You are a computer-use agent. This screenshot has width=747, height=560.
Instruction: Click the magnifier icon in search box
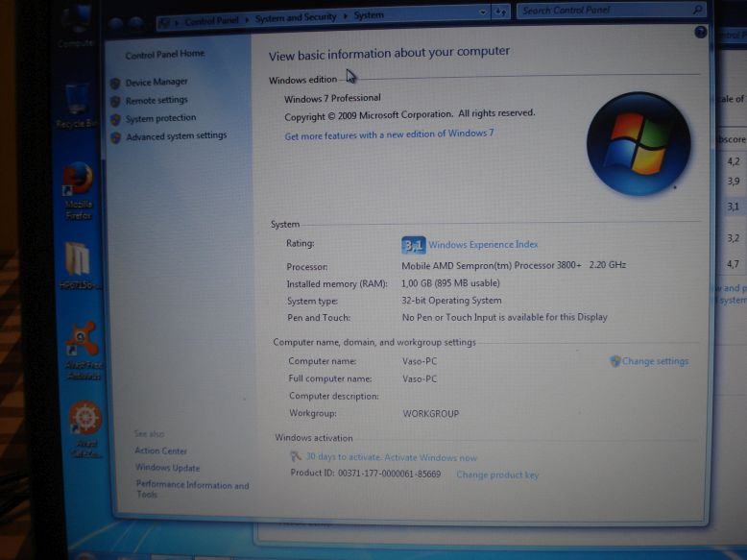(x=697, y=9)
